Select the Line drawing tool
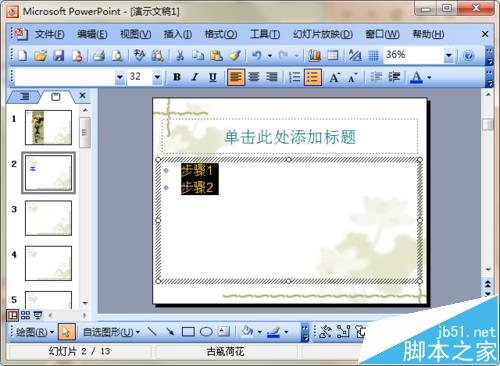The width and height of the screenshot is (500, 366). 152,331
